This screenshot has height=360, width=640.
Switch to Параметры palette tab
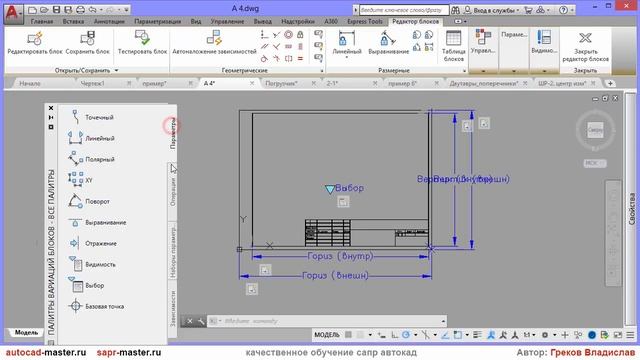(x=173, y=133)
